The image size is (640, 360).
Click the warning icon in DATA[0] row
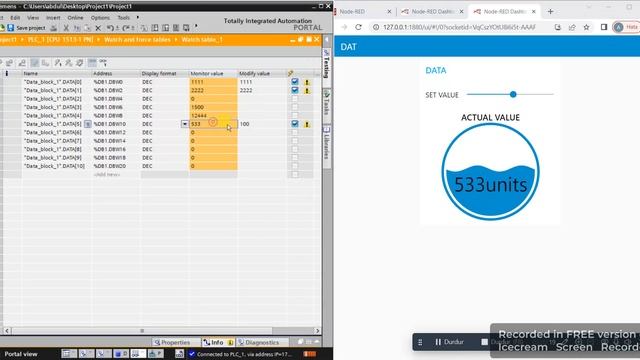pyautogui.click(x=307, y=82)
